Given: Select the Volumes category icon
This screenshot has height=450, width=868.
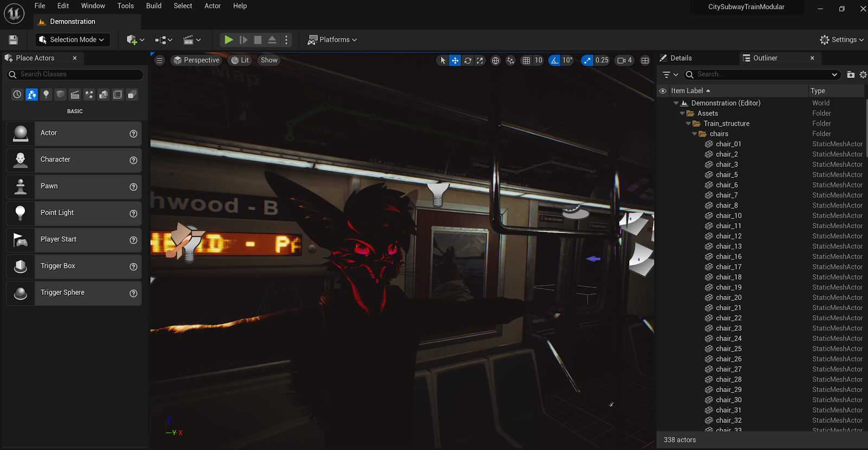Looking at the screenshot, I should [x=118, y=94].
